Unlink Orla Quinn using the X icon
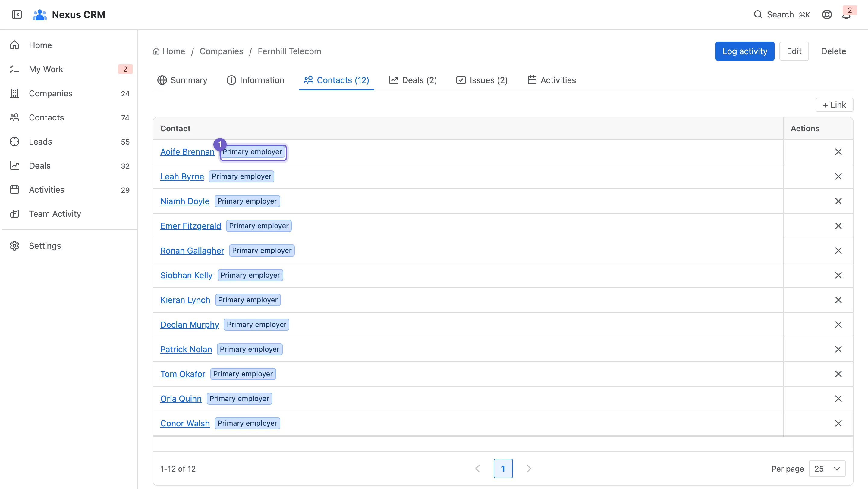 tap(838, 398)
